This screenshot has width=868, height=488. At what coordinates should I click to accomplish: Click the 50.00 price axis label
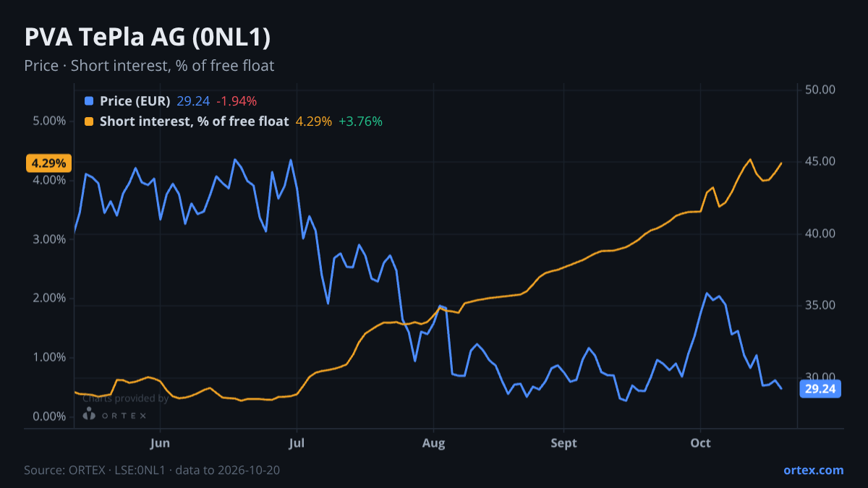[820, 90]
